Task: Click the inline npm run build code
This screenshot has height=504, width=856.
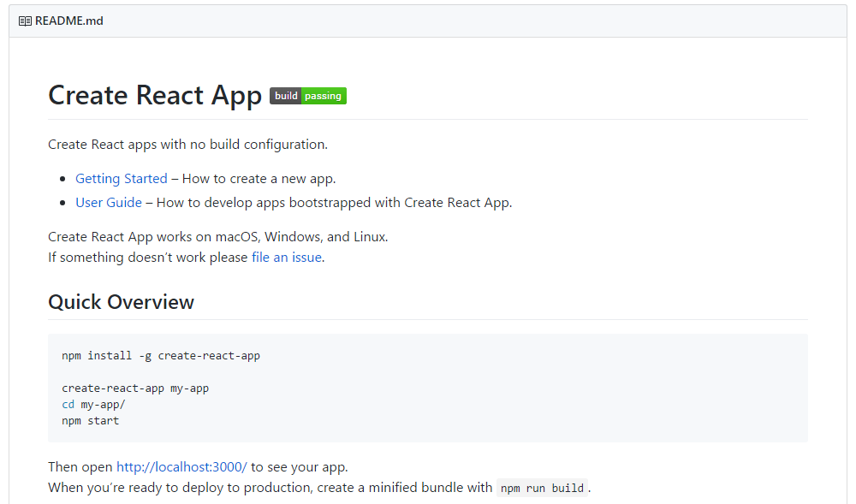Action: tap(542, 489)
